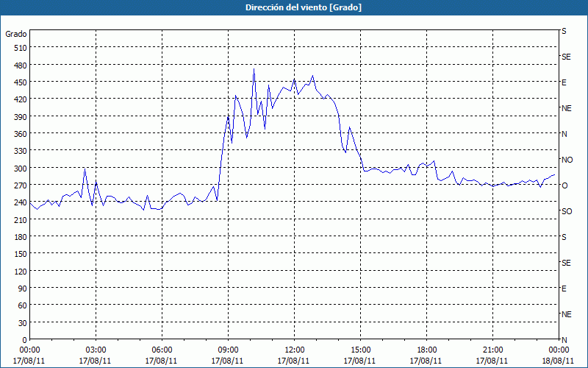
Task: Click the 0 label at the axis origin
Action: (x=25, y=340)
